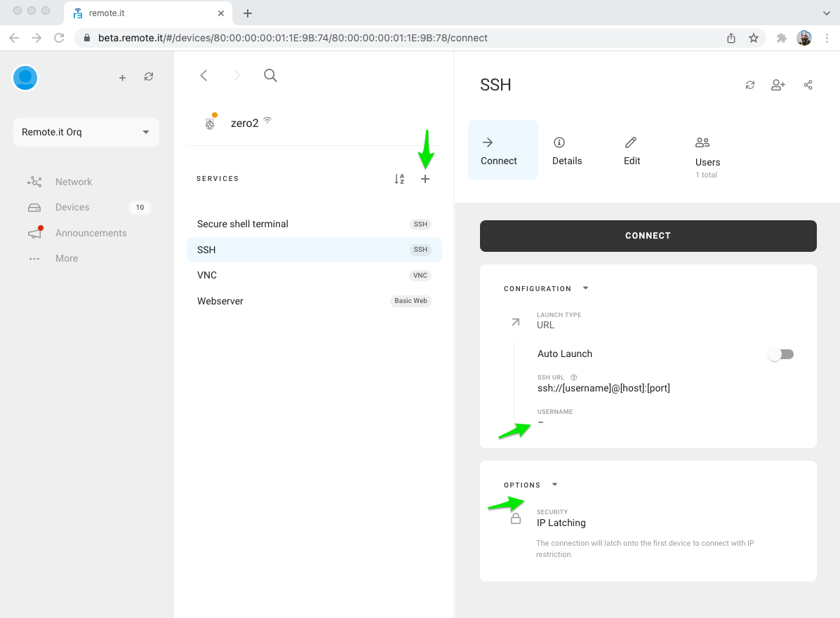Sort services alphabetically

[x=399, y=179]
